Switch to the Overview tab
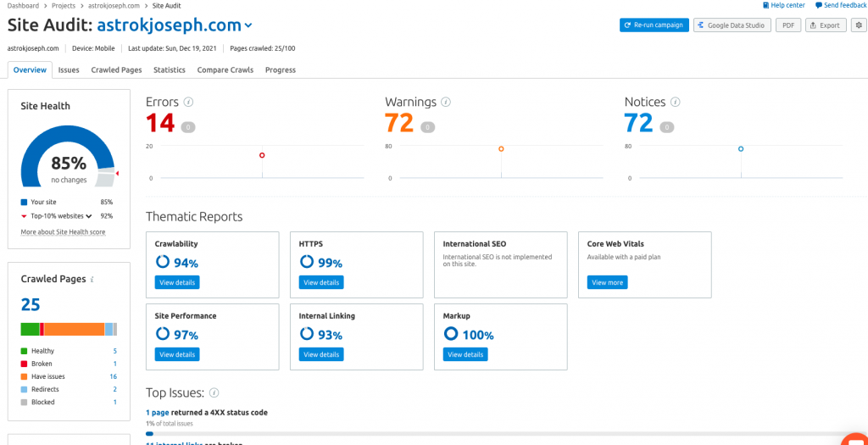The height and width of the screenshot is (445, 868). click(30, 70)
